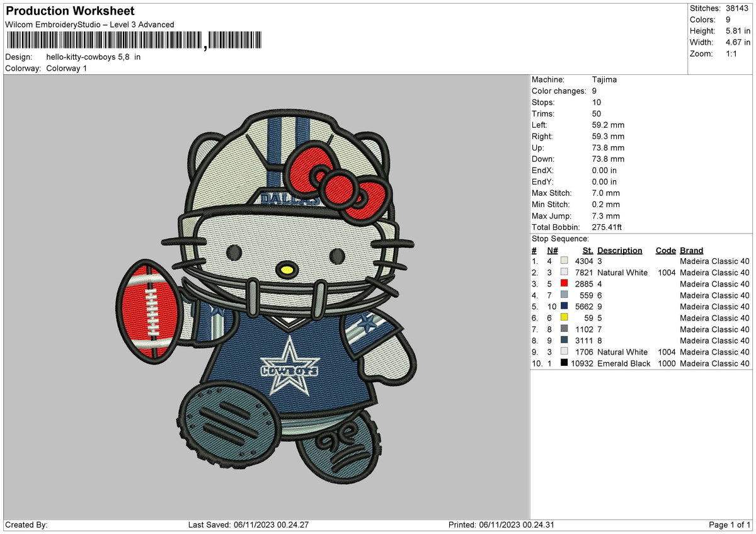Viewport: 756px width, 534px height.
Task: Click stitch count 3111 in row 8
Action: click(x=584, y=341)
